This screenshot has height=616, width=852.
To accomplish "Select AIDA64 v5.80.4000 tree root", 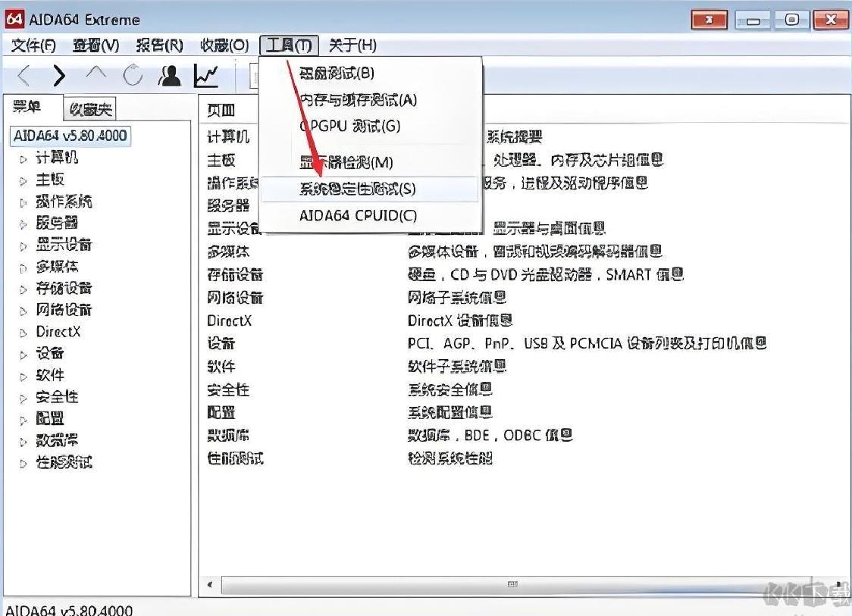I will 70,136.
